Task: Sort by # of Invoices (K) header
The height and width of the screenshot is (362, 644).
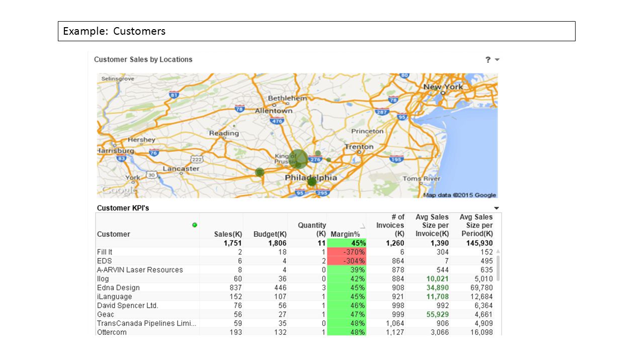Action: (390, 226)
